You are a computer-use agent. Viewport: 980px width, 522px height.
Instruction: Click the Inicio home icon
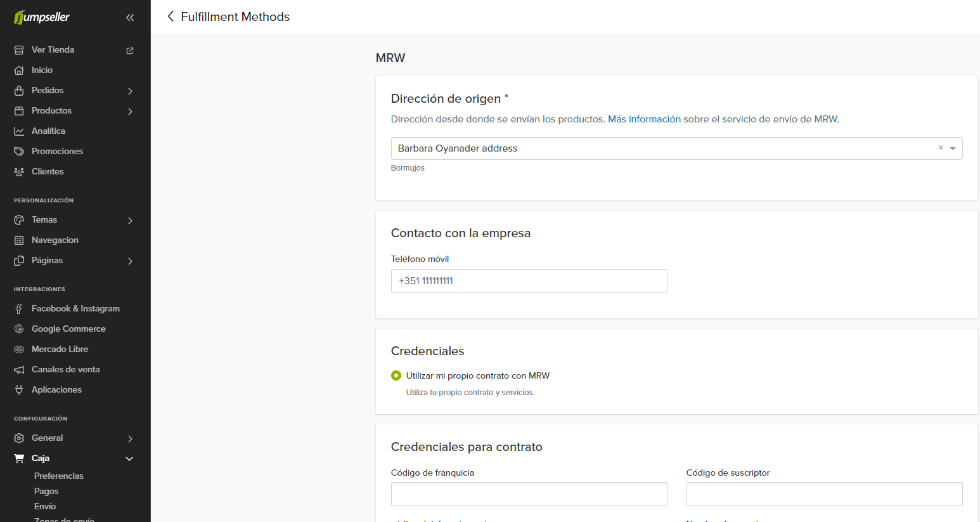(x=19, y=70)
